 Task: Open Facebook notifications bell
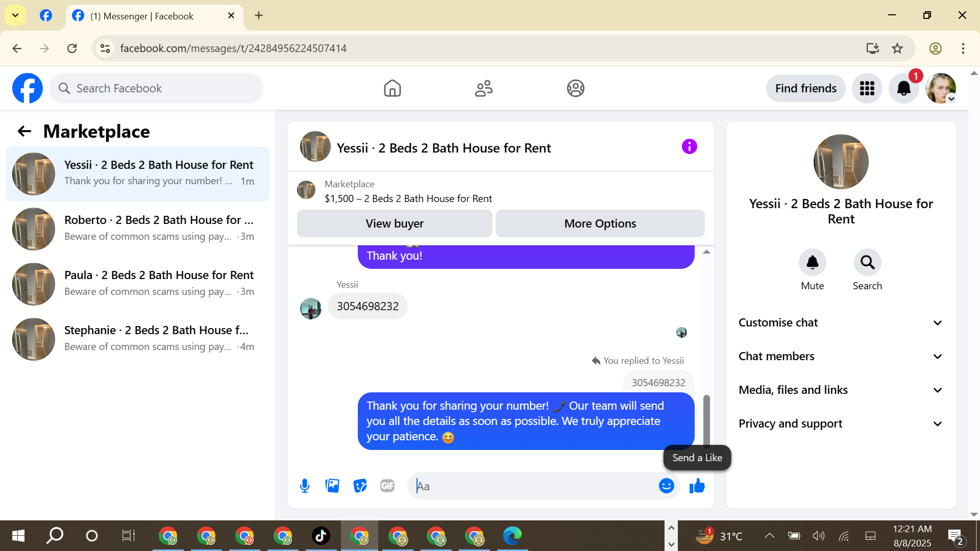click(x=903, y=88)
